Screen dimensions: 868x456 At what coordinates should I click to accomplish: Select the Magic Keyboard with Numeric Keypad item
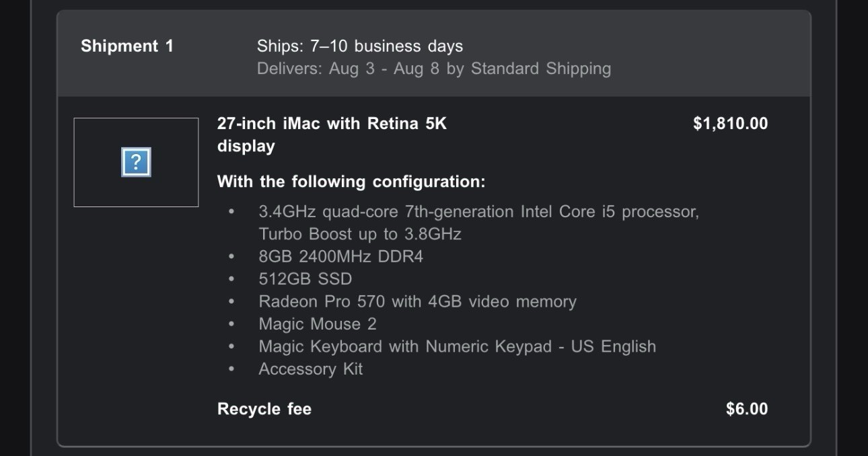(457, 346)
